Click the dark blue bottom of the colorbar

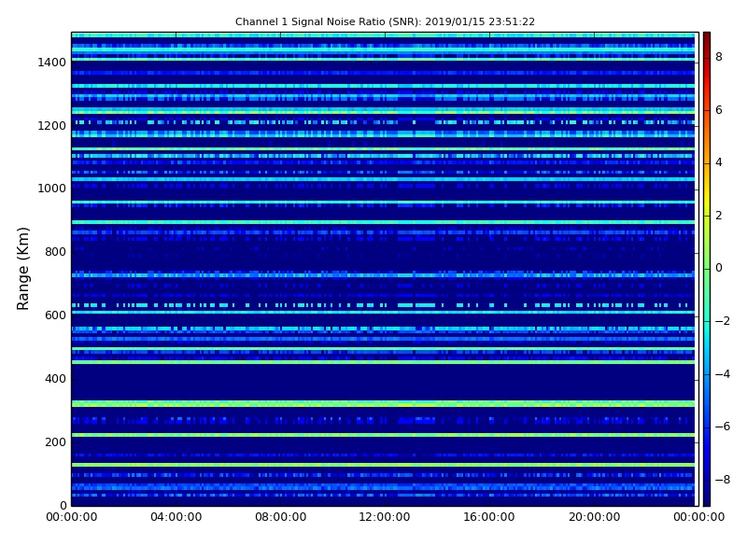pos(707,496)
